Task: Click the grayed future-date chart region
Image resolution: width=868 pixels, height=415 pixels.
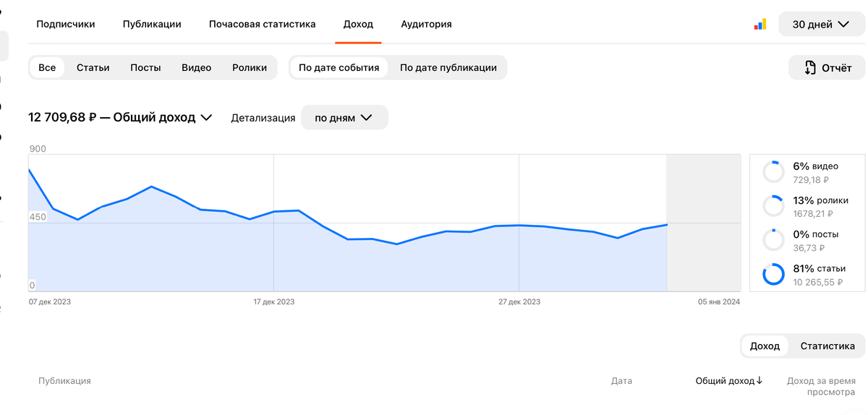Action: (703, 222)
